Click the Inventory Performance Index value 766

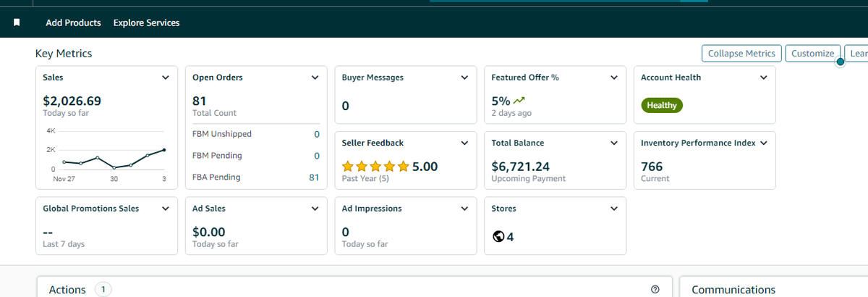[652, 167]
